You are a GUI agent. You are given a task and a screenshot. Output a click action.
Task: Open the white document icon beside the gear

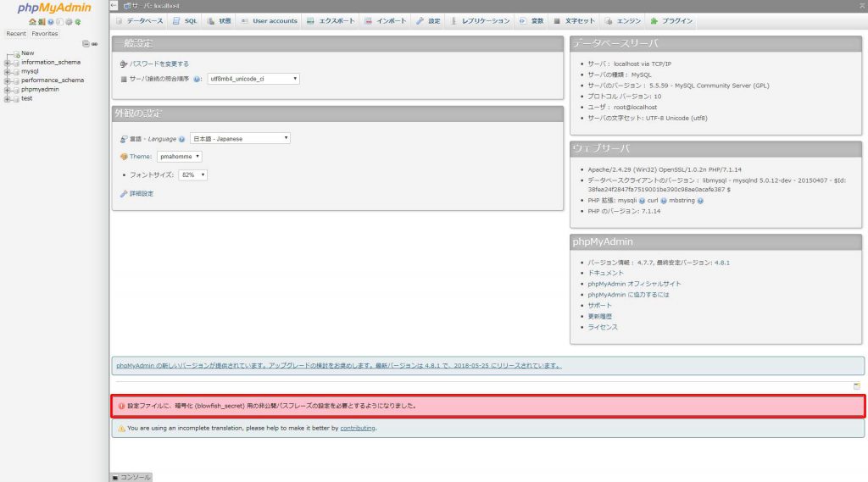click(x=59, y=21)
